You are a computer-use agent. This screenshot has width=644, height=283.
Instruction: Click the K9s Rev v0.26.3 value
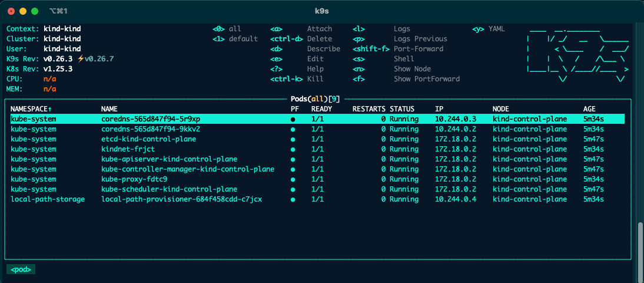click(58, 59)
